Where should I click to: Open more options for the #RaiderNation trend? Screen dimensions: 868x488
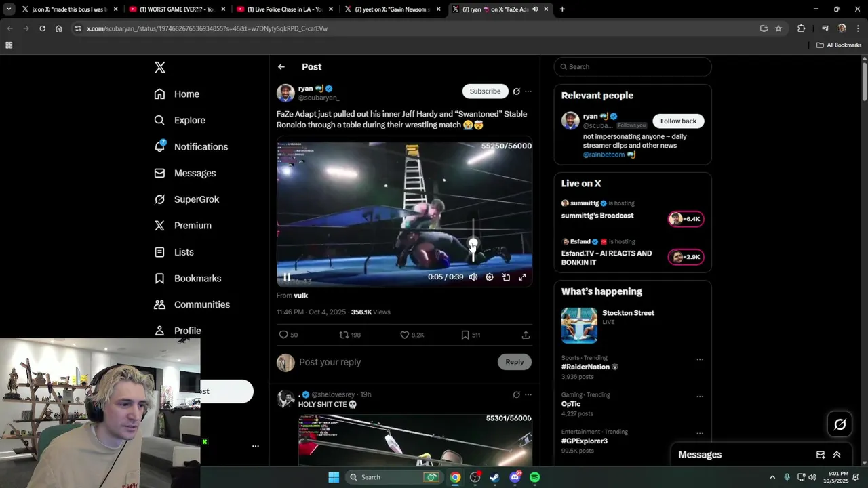click(700, 359)
